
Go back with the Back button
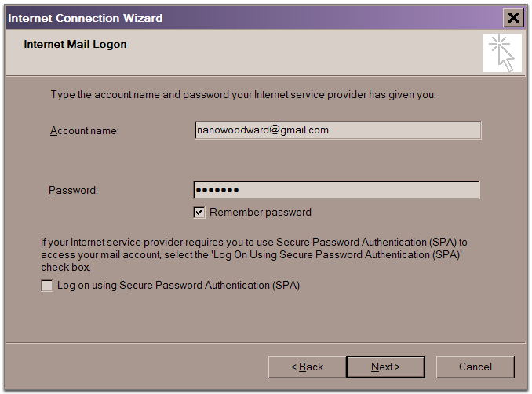[307, 367]
